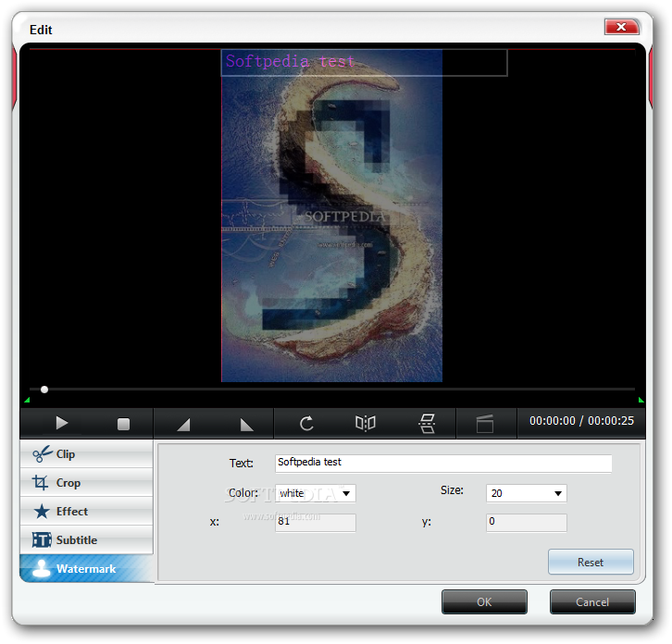Click the x position field
Image resolution: width=672 pixels, height=644 pixels.
pyautogui.click(x=315, y=522)
